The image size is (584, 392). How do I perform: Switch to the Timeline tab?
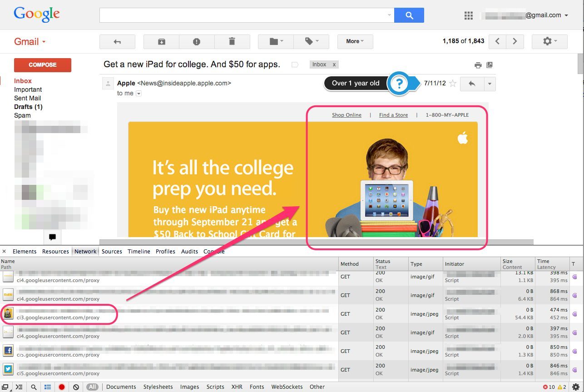[x=139, y=251]
